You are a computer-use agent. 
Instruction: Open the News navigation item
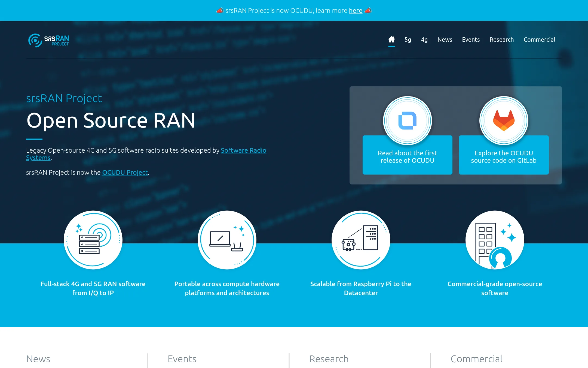pyautogui.click(x=445, y=40)
